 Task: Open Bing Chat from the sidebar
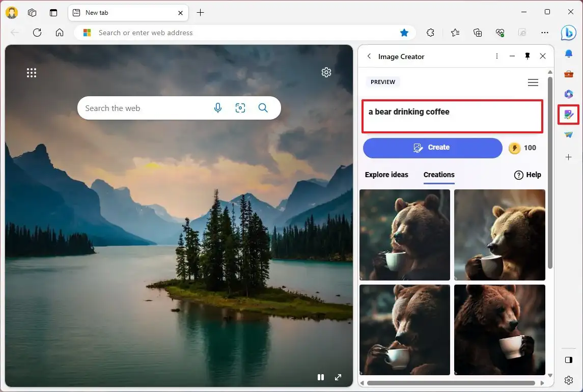pyautogui.click(x=569, y=33)
